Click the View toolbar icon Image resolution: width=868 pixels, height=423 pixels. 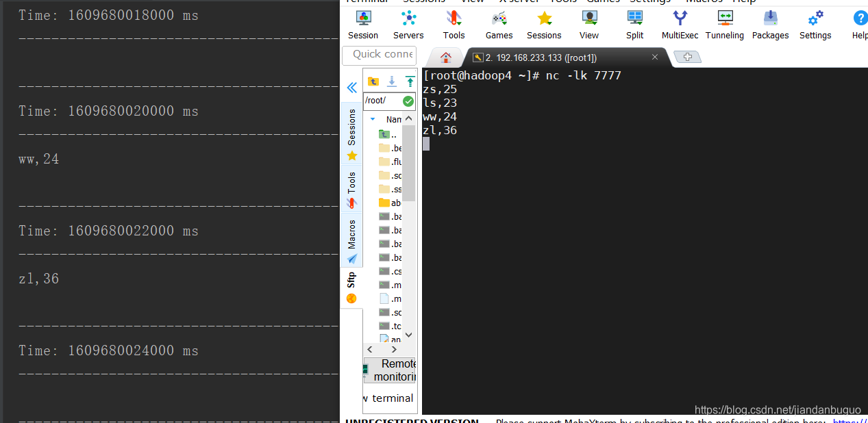pyautogui.click(x=589, y=25)
